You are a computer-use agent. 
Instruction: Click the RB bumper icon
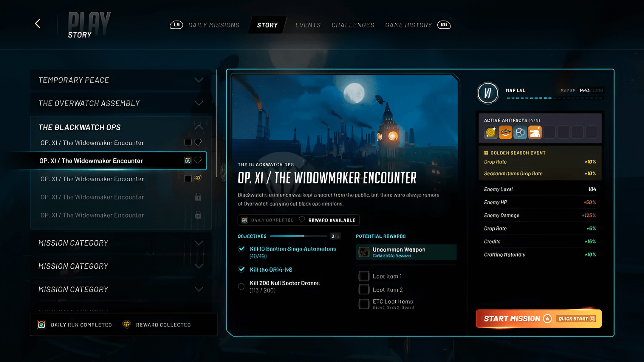click(444, 25)
